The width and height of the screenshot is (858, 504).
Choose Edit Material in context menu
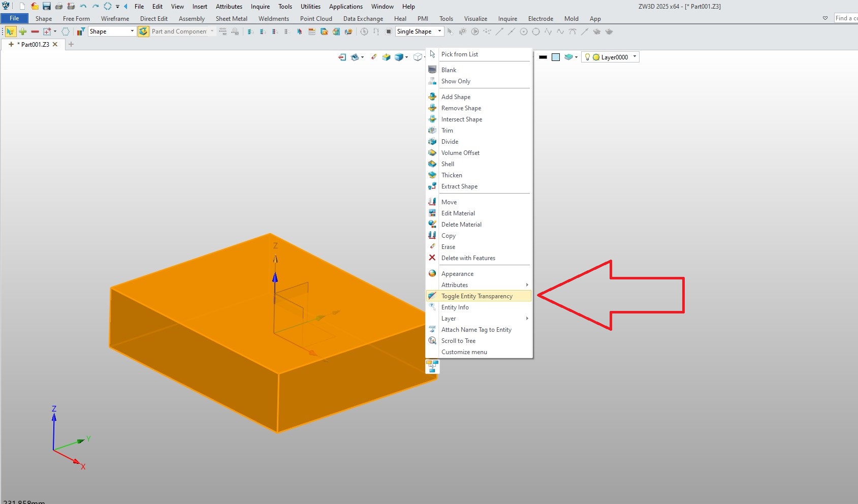pyautogui.click(x=479, y=213)
